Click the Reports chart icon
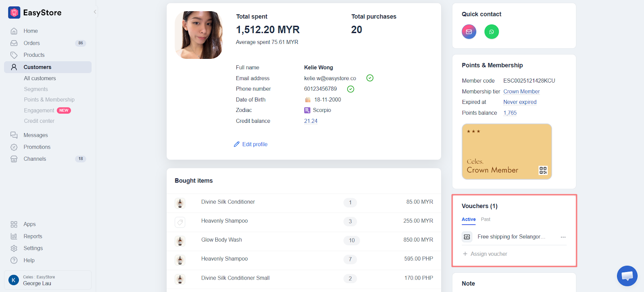The width and height of the screenshot is (644, 292). click(14, 236)
